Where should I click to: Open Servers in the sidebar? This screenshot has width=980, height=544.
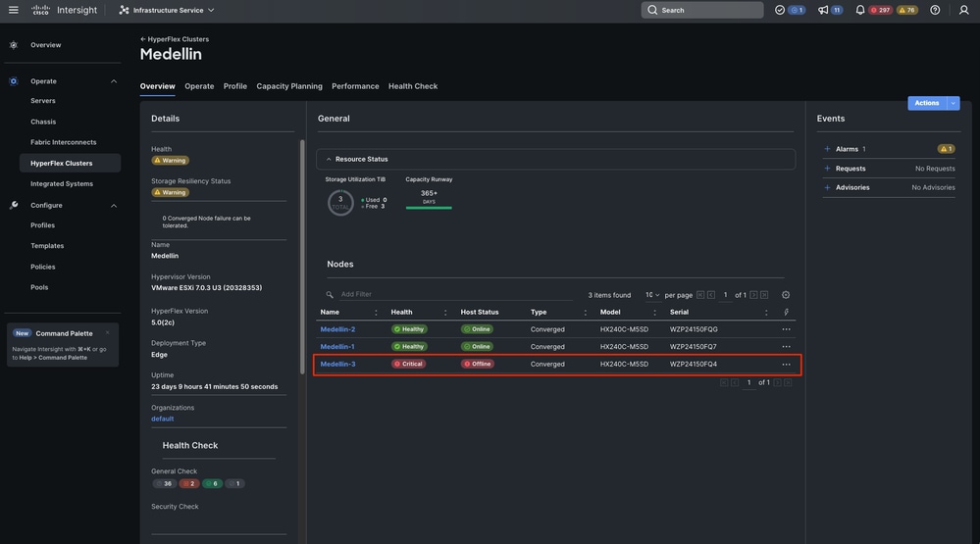[x=43, y=101]
